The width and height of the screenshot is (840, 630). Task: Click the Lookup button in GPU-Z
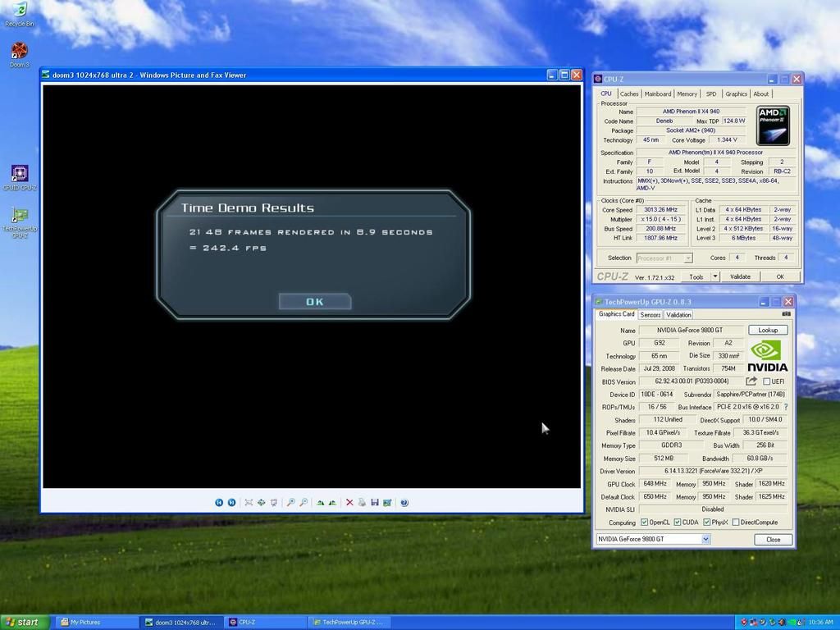point(768,330)
